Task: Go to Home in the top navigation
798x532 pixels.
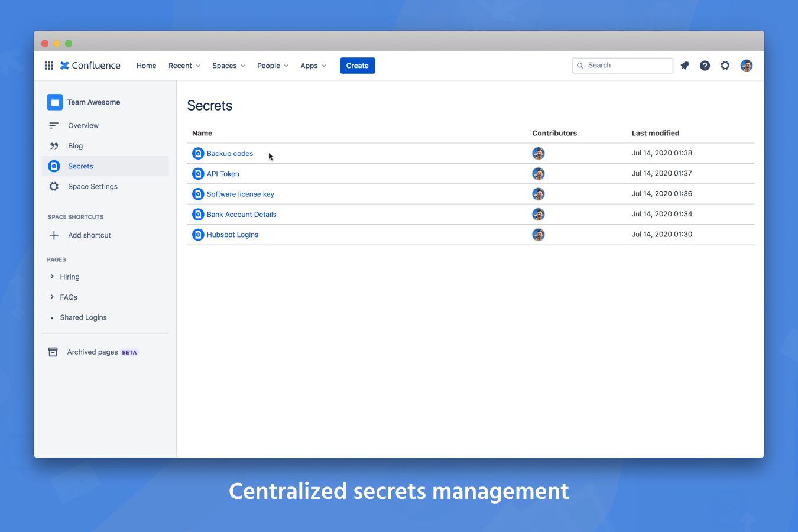Action: pos(146,66)
